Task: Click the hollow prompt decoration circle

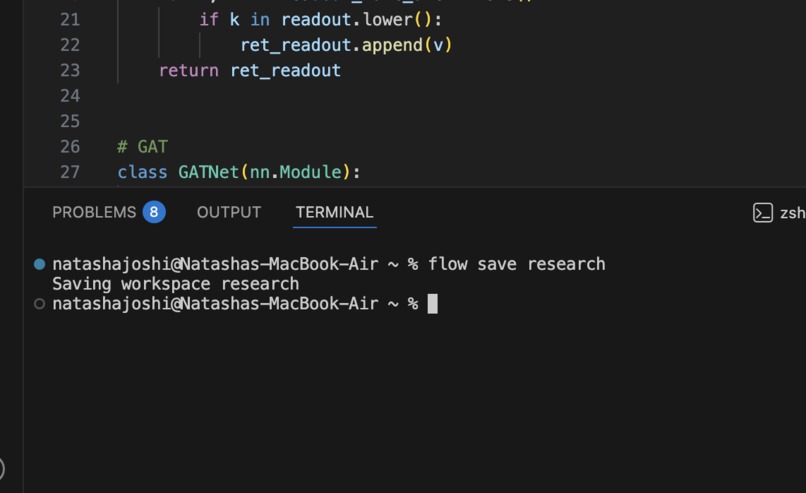Action: tap(39, 304)
